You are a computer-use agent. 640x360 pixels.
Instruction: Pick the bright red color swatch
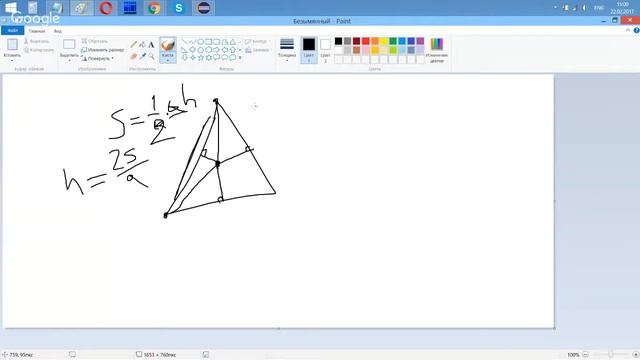tap(366, 41)
